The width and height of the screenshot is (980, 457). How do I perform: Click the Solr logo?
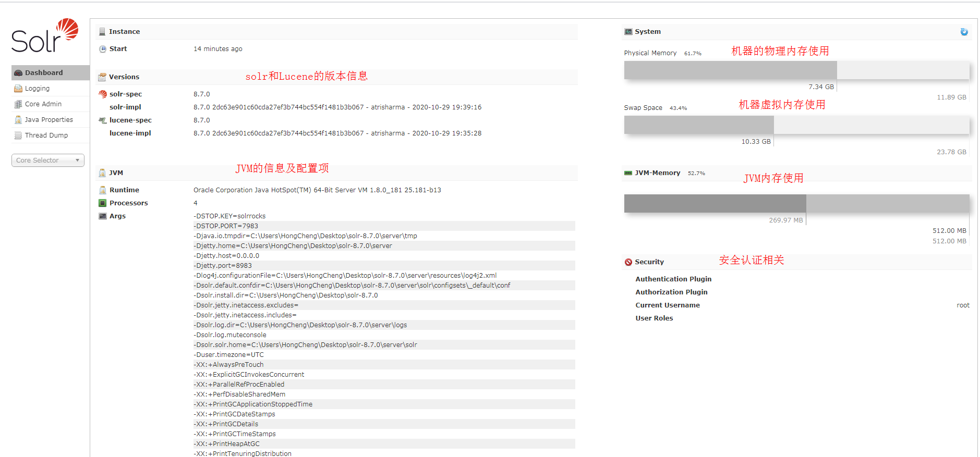45,35
